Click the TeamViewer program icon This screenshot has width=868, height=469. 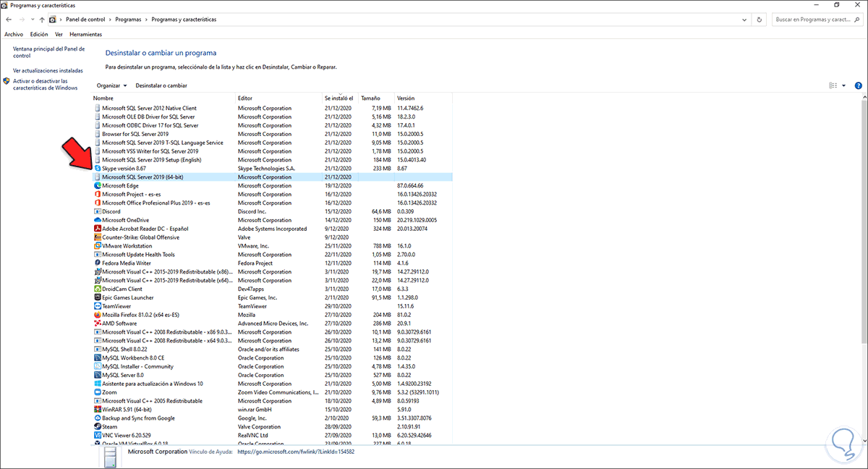click(98, 306)
